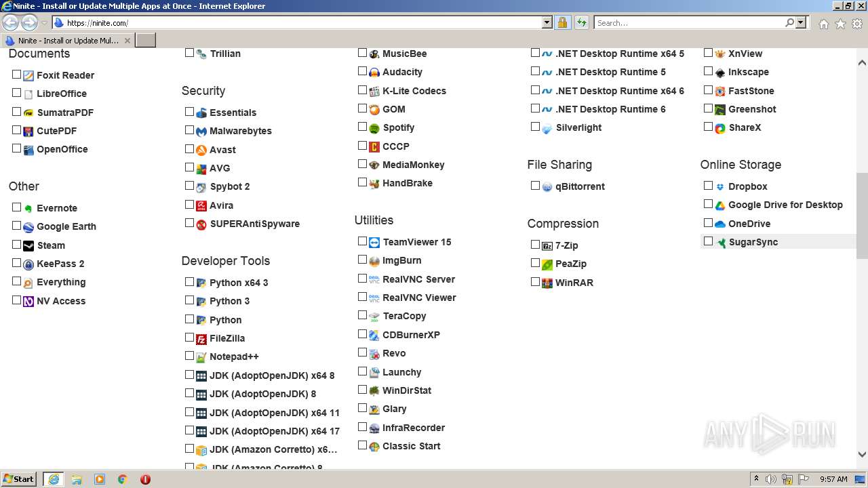Launch Chrome from the taskbar
Screen dimensions: 868x488
pyautogui.click(x=122, y=479)
